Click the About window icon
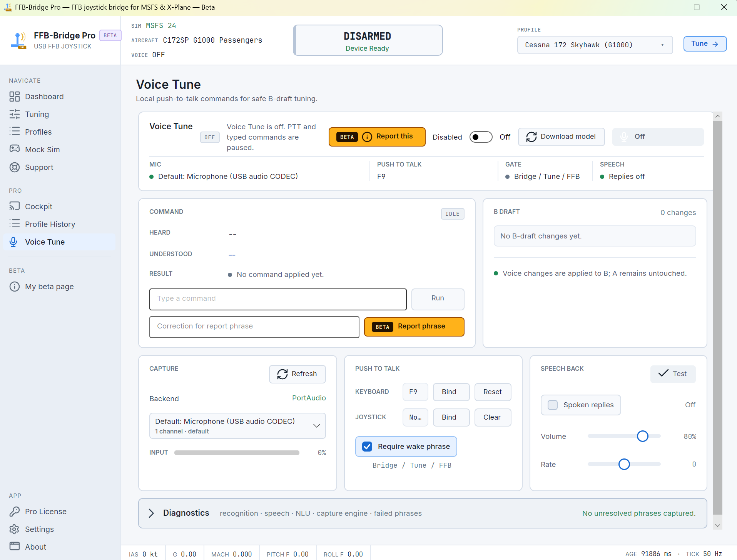This screenshot has height=560, width=737. 15,547
